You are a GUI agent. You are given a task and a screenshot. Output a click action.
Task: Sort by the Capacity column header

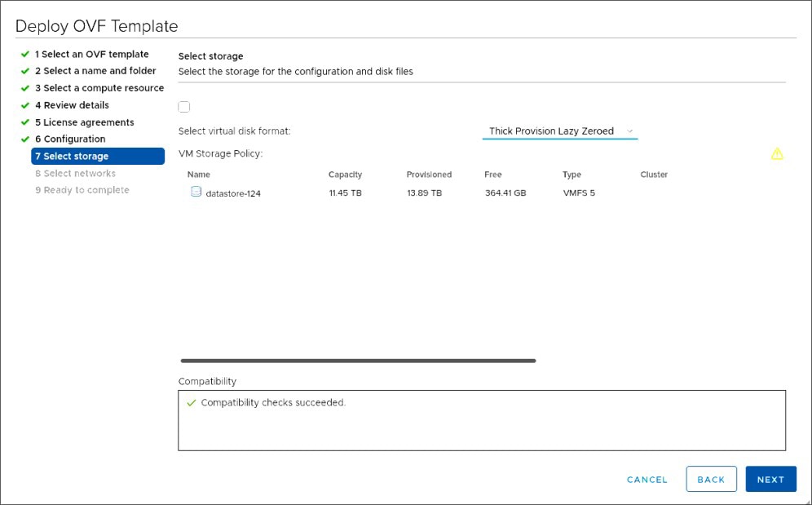(345, 174)
